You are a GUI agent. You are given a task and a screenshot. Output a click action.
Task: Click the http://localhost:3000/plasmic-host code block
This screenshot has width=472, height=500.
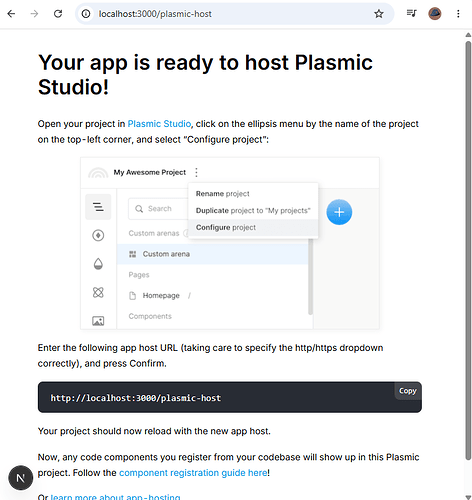coord(230,397)
